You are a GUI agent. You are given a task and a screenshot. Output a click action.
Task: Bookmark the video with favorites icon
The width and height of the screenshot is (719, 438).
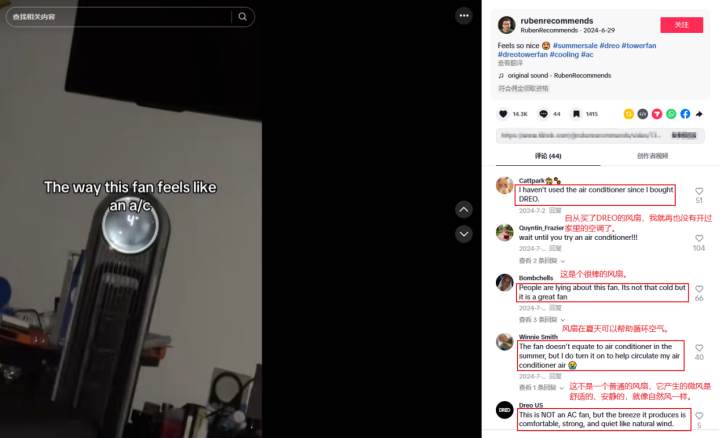[x=576, y=114]
